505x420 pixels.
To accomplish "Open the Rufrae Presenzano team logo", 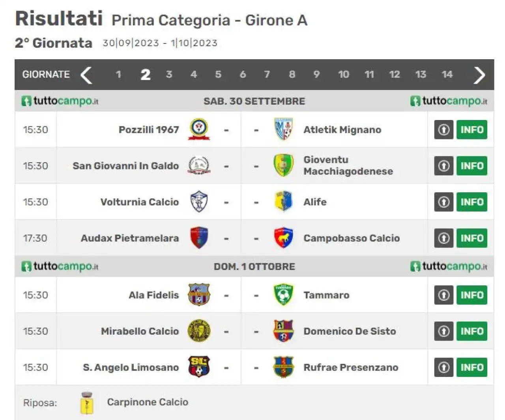I will 283,367.
